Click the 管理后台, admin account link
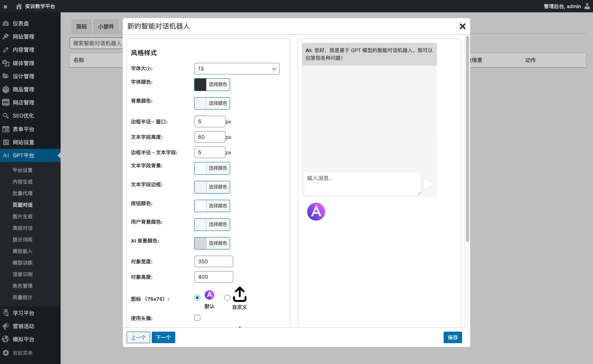 tap(562, 6)
